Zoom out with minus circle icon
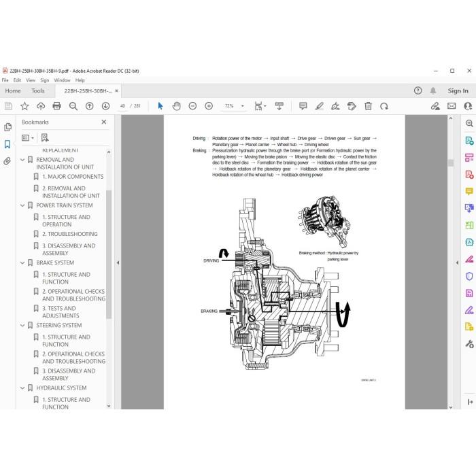The image size is (476, 476). coord(192,106)
